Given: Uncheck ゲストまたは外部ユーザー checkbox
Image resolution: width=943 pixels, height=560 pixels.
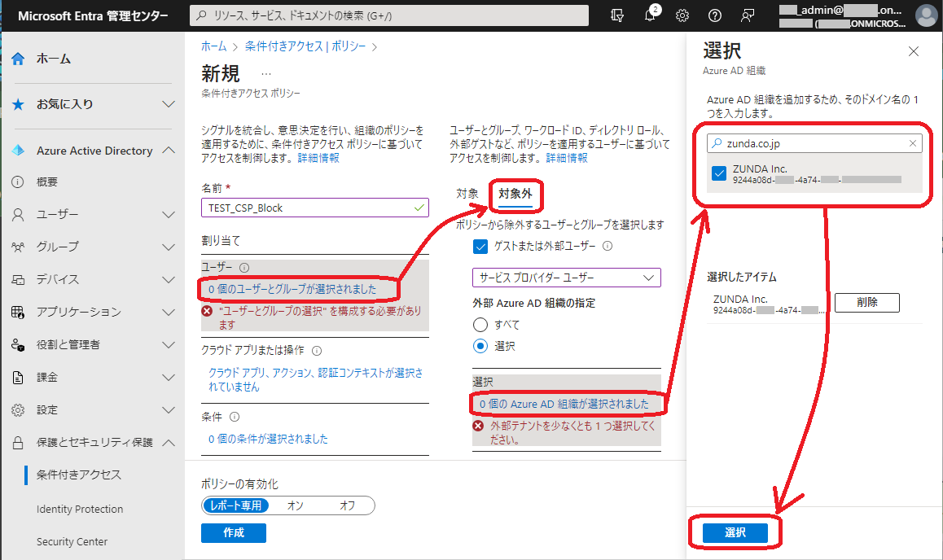Looking at the screenshot, I should pos(480,247).
